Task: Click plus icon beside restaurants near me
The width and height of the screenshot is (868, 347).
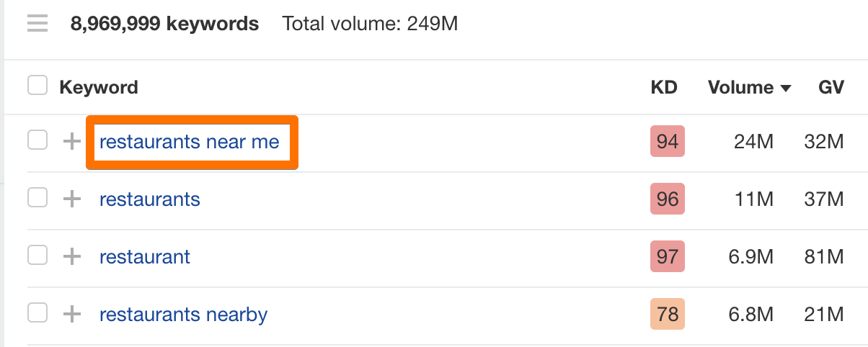Action: point(71,142)
